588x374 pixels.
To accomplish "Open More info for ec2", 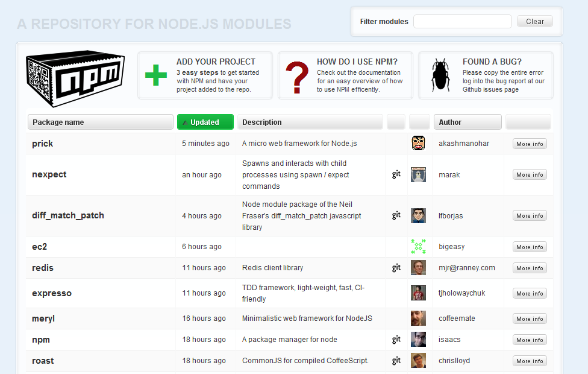I will click(530, 247).
